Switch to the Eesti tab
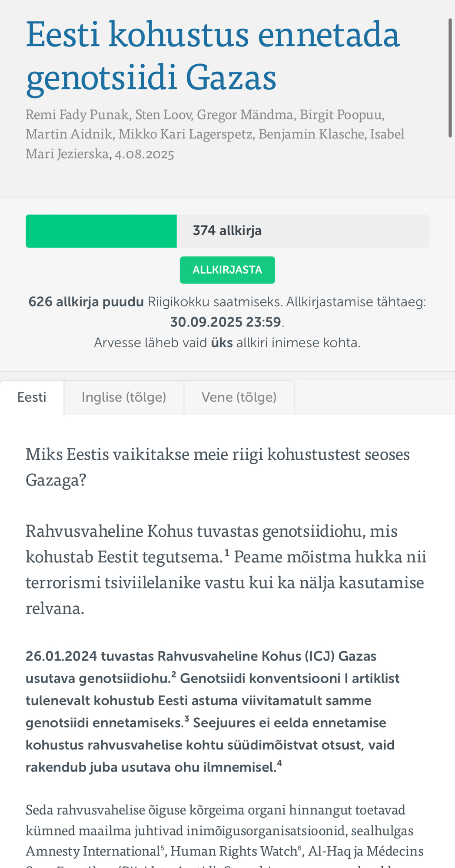 (32, 397)
